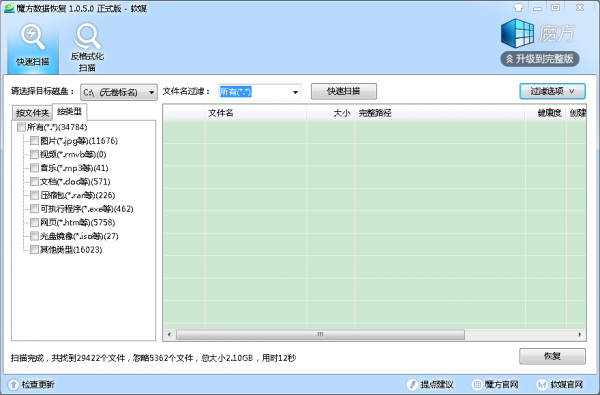This screenshot has width=600, height=395.
Task: Open the target disk C:\ dropdown
Action: tap(119, 92)
